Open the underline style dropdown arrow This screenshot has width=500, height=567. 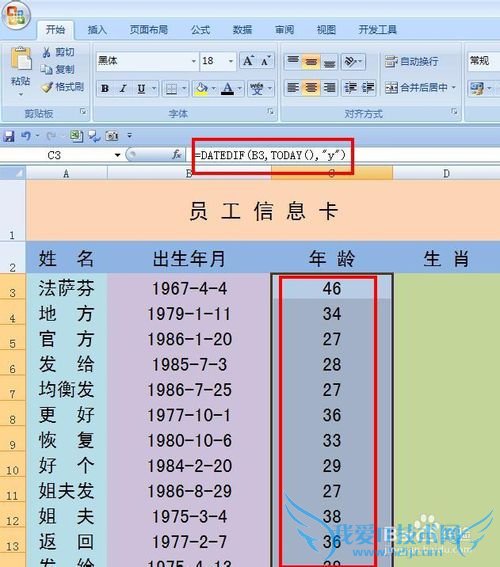pyautogui.click(x=154, y=88)
